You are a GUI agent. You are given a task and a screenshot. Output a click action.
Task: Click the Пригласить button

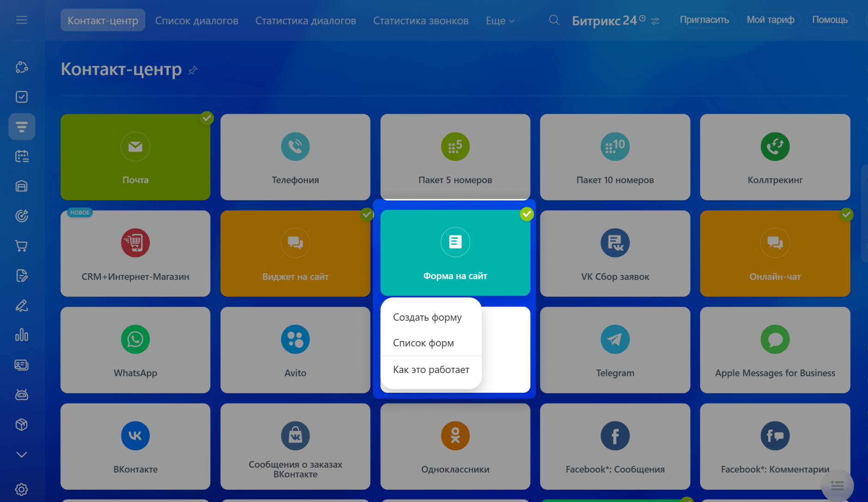click(704, 20)
